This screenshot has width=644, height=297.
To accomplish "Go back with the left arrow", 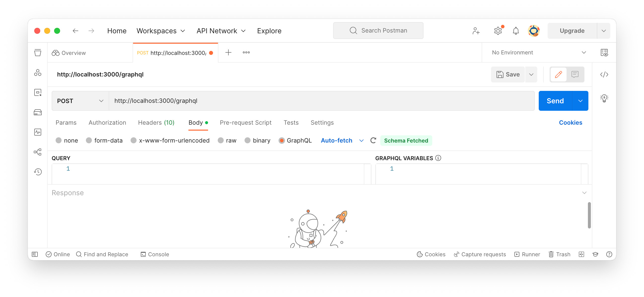I will pyautogui.click(x=75, y=31).
